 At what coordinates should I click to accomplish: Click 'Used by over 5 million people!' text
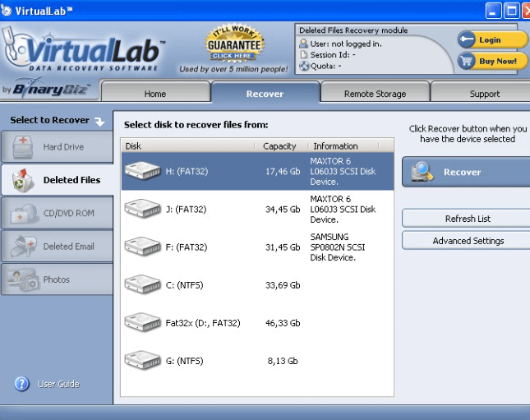[233, 69]
